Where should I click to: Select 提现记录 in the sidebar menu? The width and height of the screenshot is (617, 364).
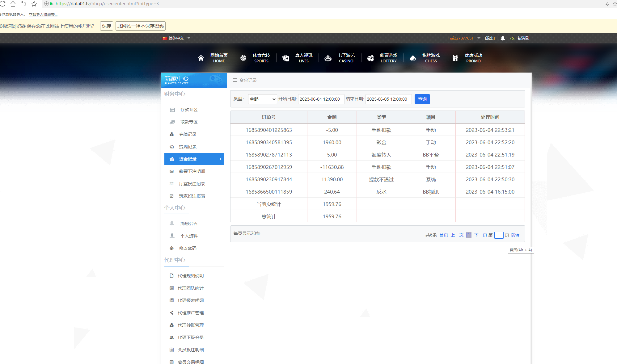coord(188,147)
